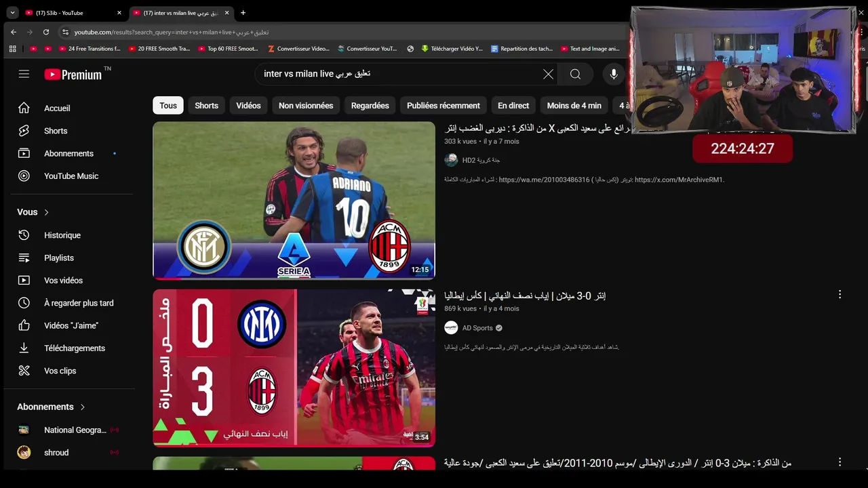Open Abonnements in the sidebar
This screenshot has width=868, height=488.
pos(68,153)
